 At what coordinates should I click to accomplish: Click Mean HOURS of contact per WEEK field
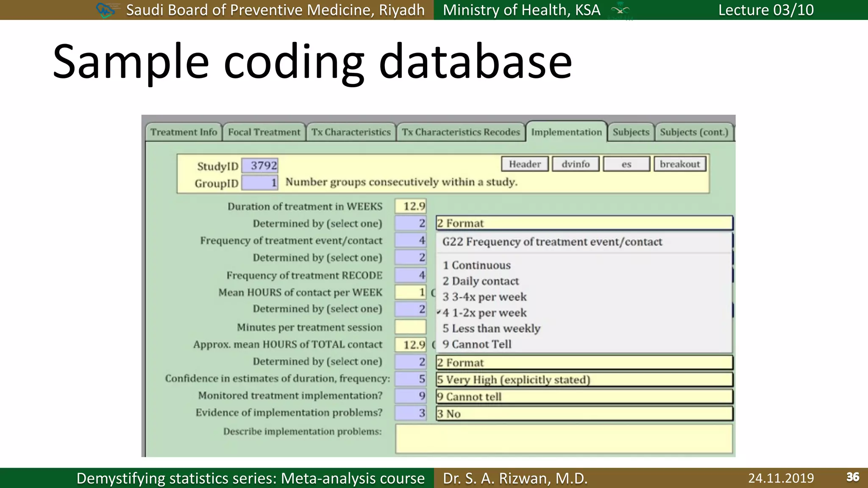pyautogui.click(x=410, y=292)
